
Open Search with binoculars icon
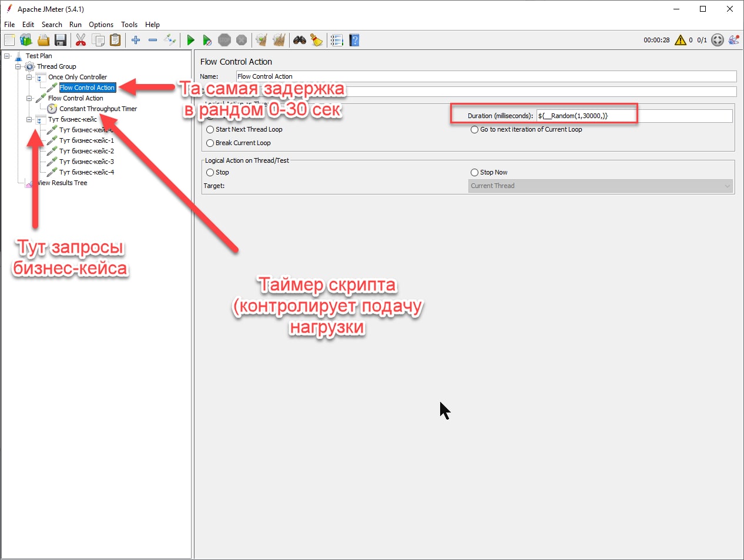(x=300, y=40)
